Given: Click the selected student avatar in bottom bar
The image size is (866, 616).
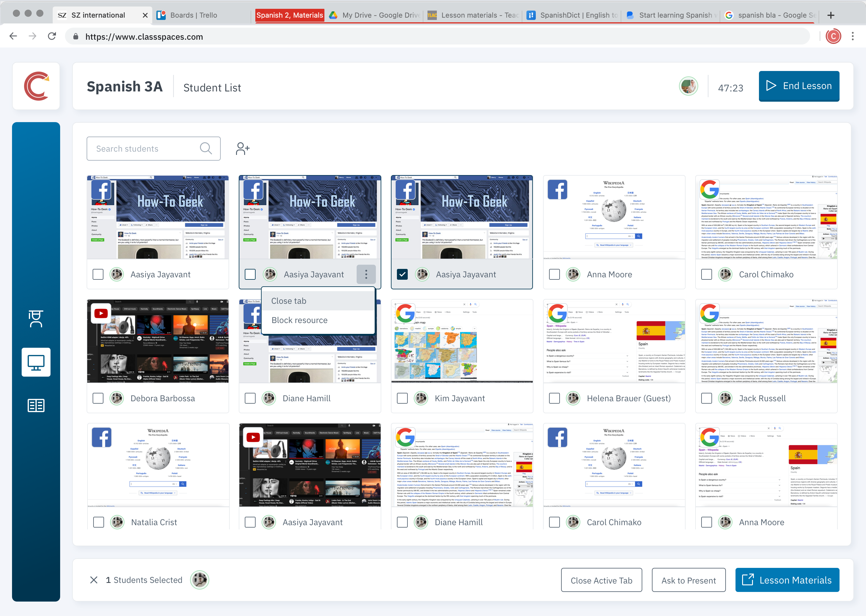Looking at the screenshot, I should click(199, 580).
